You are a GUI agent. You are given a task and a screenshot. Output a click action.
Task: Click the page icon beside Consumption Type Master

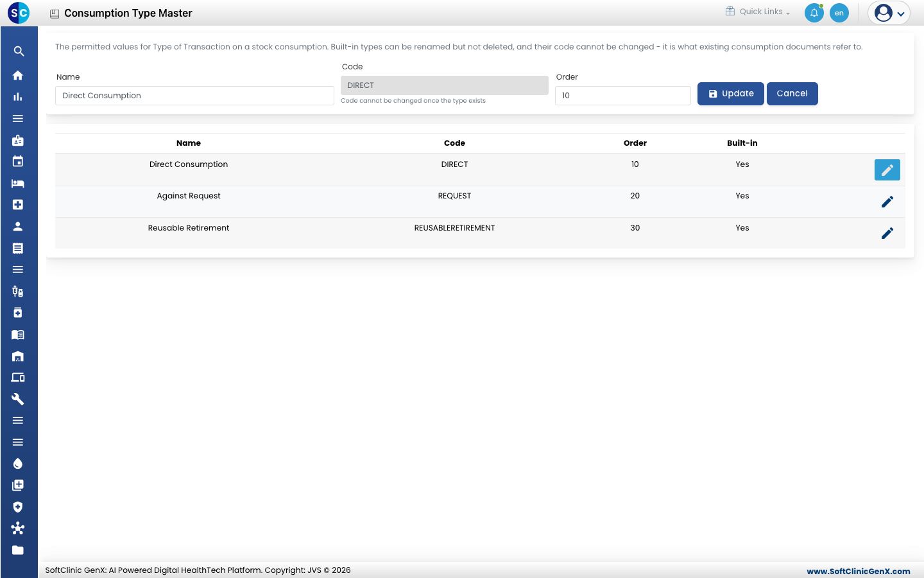pos(55,13)
